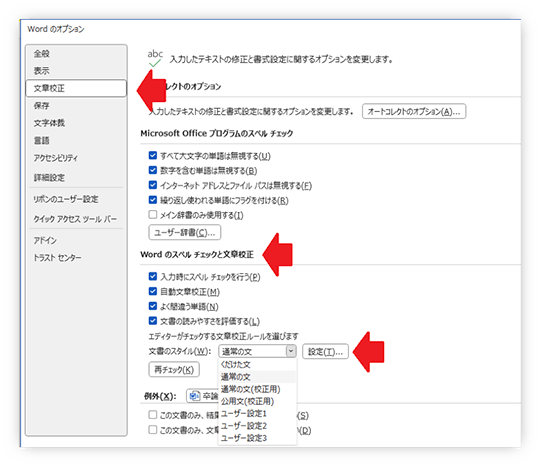Choose ユーザー設定1 from the style list
539x466 pixels.
click(x=257, y=413)
